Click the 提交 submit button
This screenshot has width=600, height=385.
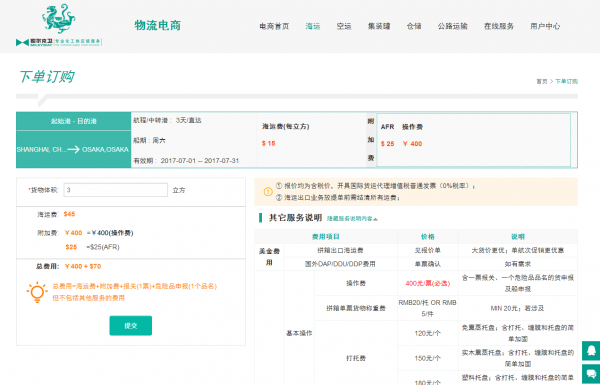click(130, 326)
